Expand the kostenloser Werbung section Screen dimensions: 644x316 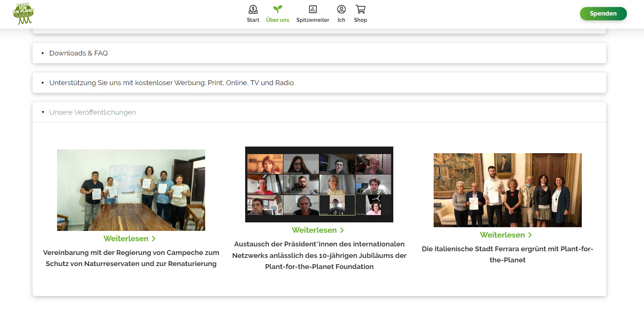(x=319, y=83)
